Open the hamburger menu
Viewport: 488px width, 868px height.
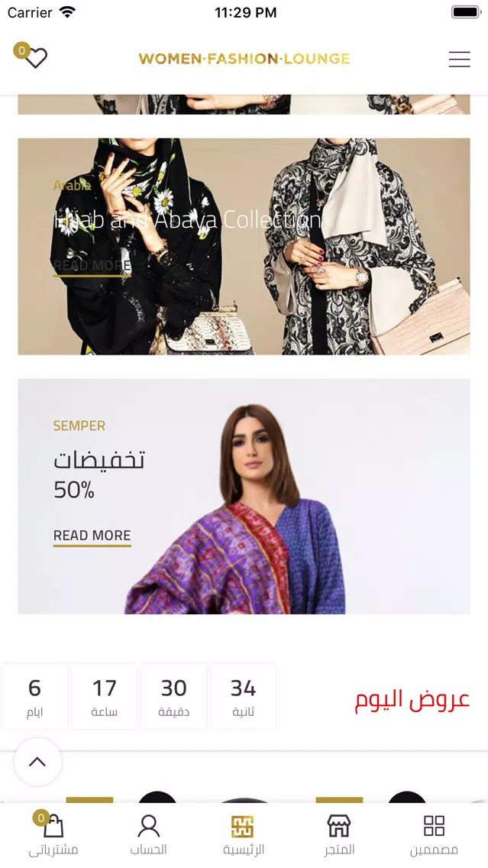(459, 60)
